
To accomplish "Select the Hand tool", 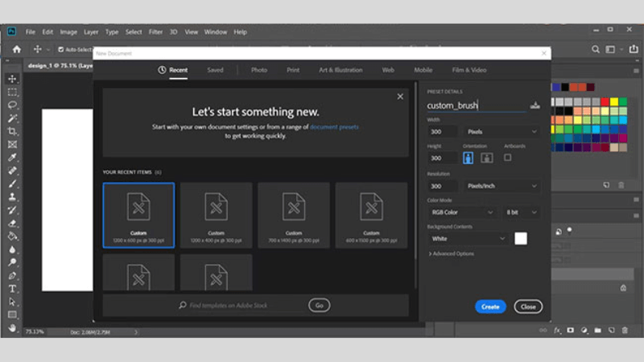I will pyautogui.click(x=12, y=327).
